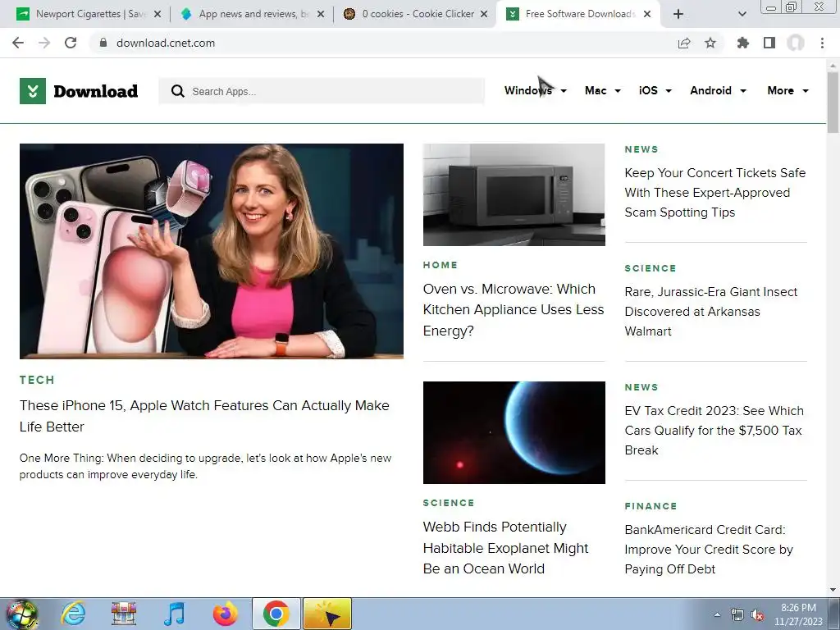Open the taskbar app beside Internet Explorer
840x630 pixels.
pos(124,614)
